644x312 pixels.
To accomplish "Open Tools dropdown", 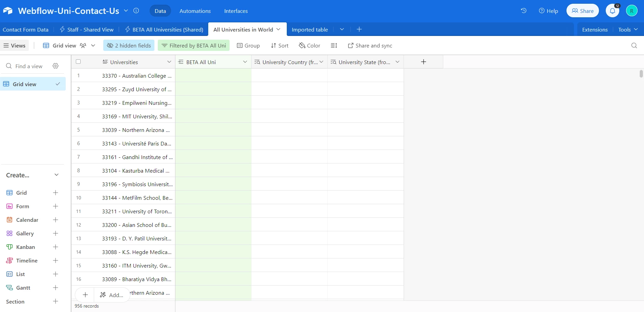I will tap(628, 30).
